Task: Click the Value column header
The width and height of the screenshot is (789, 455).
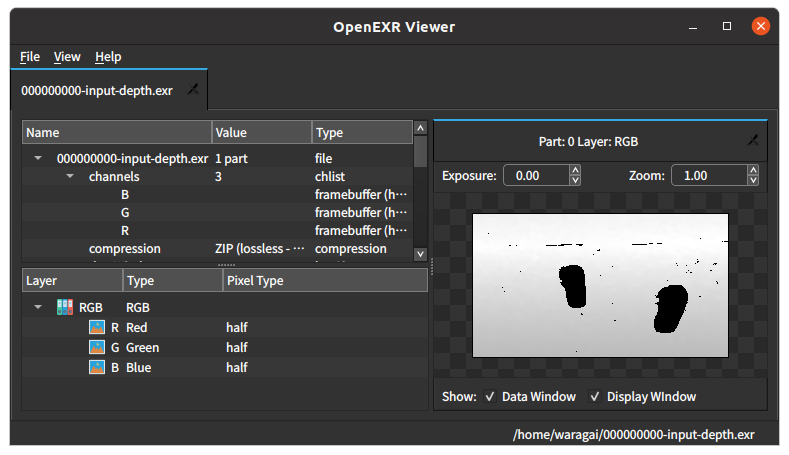Action: click(262, 132)
